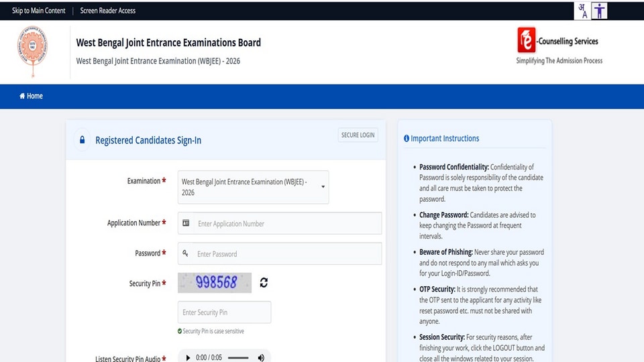Viewport: 644px width, 362px height.
Task: Click the lock icon beside Sign-In heading
Action: [82, 140]
